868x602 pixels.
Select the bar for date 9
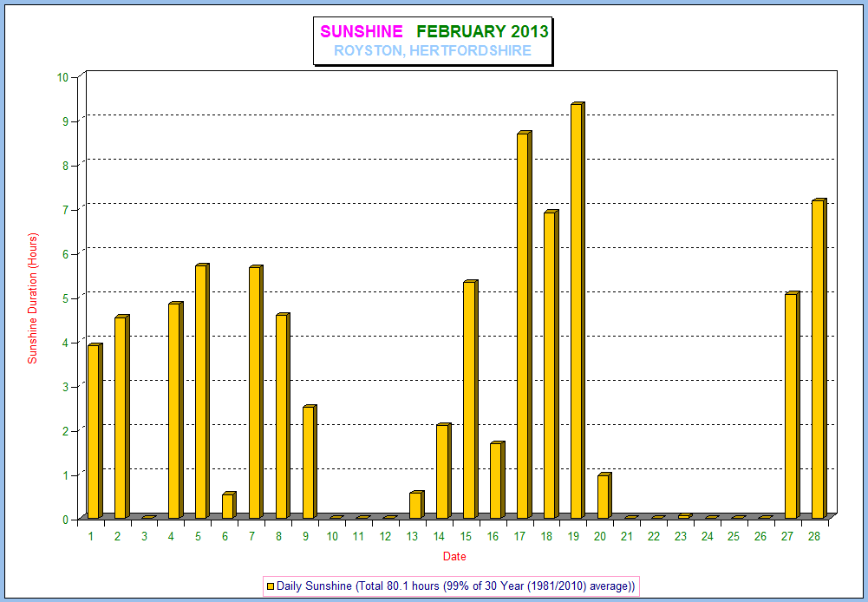coord(310,461)
